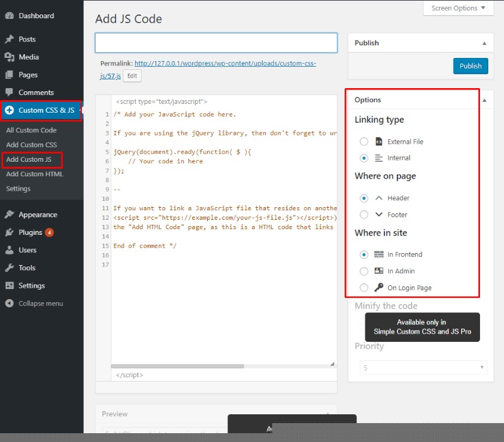Viewport: 504px width, 442px height.
Task: Click the Posts pushpin icon
Action: (x=9, y=39)
